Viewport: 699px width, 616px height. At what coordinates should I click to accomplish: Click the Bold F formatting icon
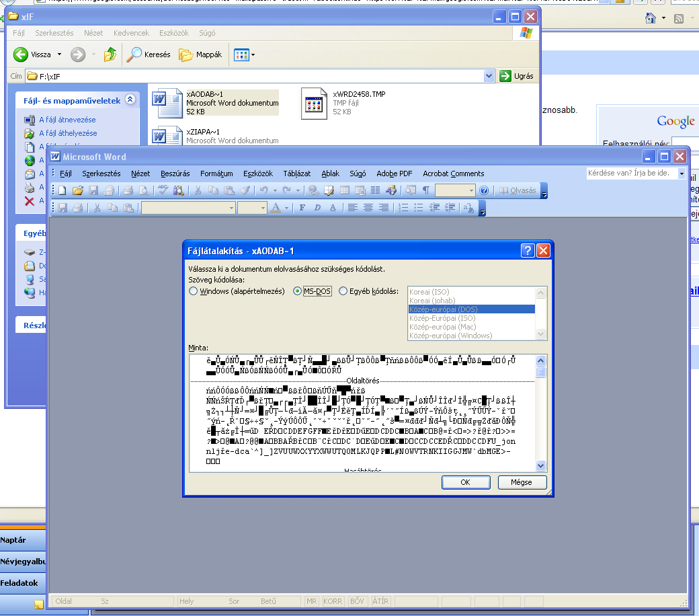coord(302,207)
